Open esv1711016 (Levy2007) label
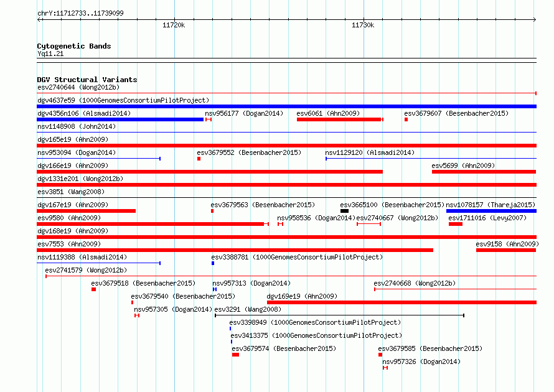Image resolution: width=554 pixels, height=392 pixels. click(487, 218)
